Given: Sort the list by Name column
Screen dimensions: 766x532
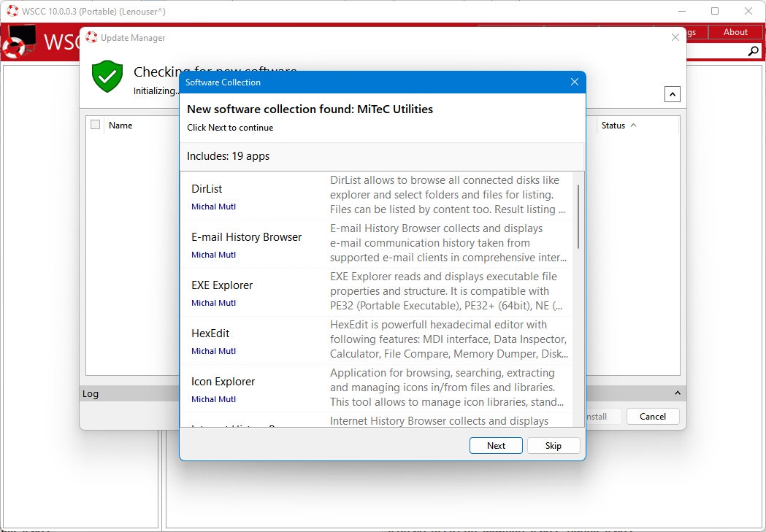Looking at the screenshot, I should [120, 126].
